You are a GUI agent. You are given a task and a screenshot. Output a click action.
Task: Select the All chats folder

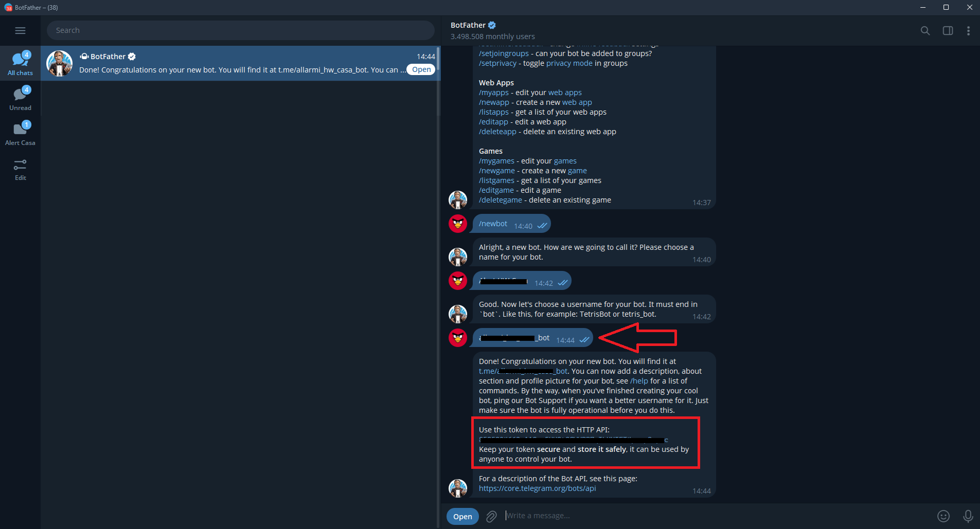(x=20, y=63)
